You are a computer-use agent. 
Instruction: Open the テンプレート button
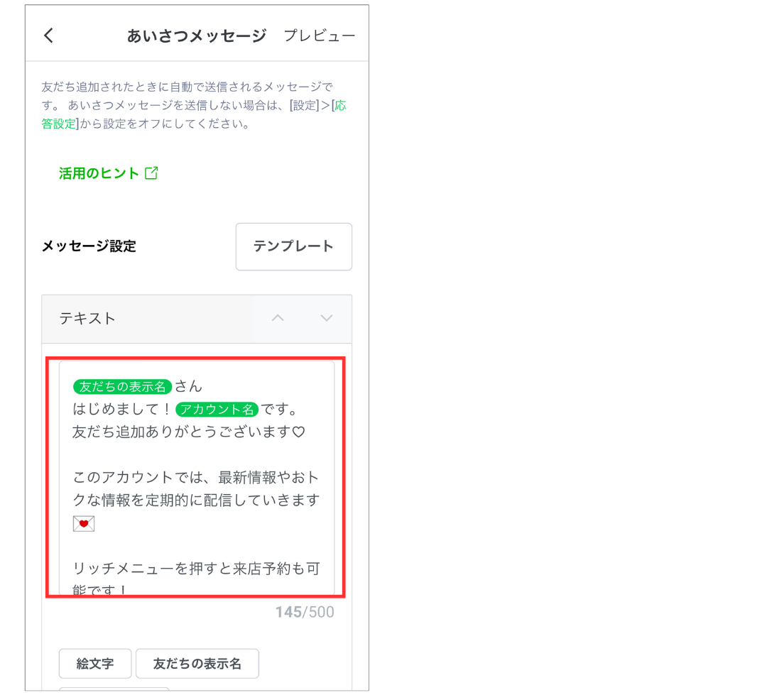[x=293, y=246]
